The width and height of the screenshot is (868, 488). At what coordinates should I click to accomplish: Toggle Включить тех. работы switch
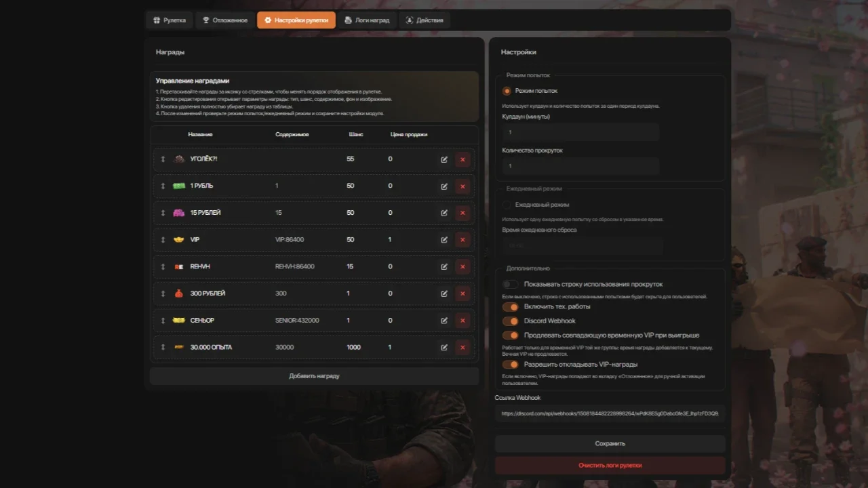511,307
